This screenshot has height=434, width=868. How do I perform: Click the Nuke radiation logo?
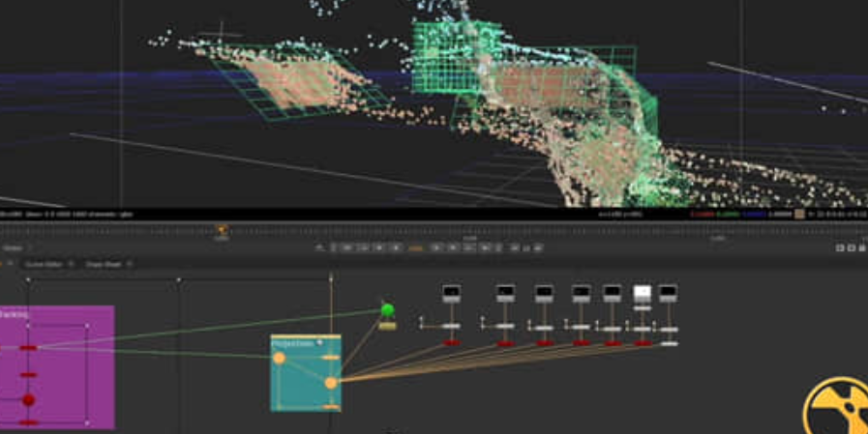(x=836, y=408)
